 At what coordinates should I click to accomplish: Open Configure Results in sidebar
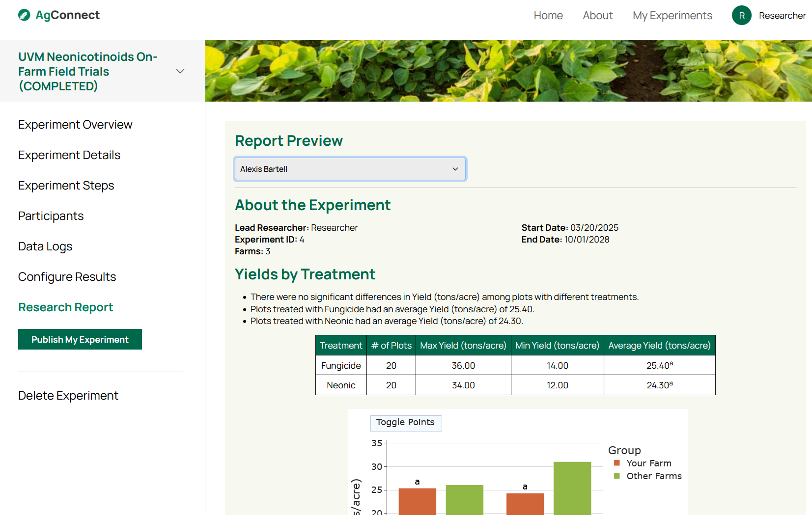[67, 277]
